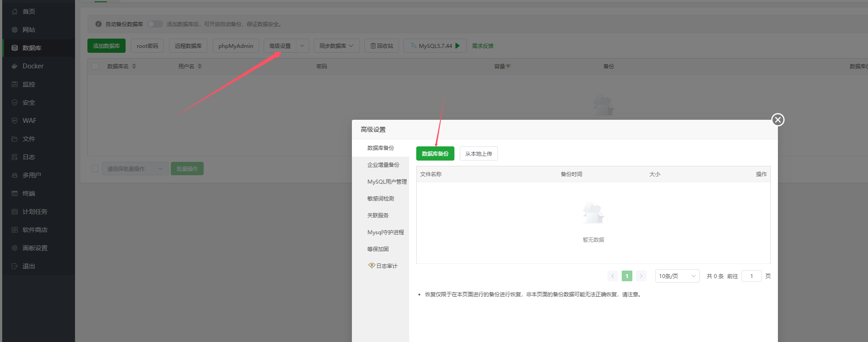Open the 回收站 recycle bin button

(x=382, y=46)
